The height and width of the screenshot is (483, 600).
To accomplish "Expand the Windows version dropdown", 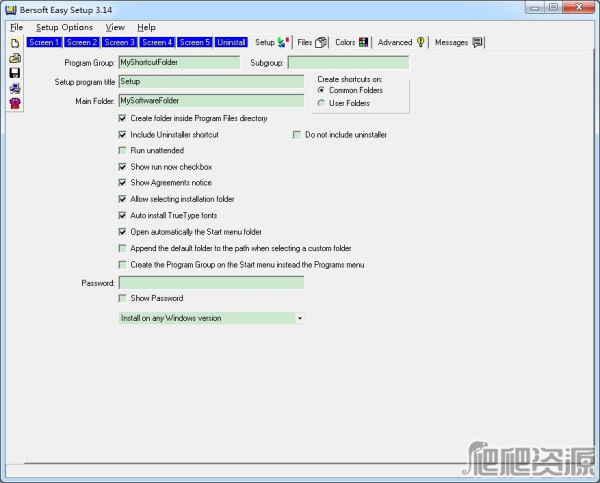I will [x=299, y=318].
